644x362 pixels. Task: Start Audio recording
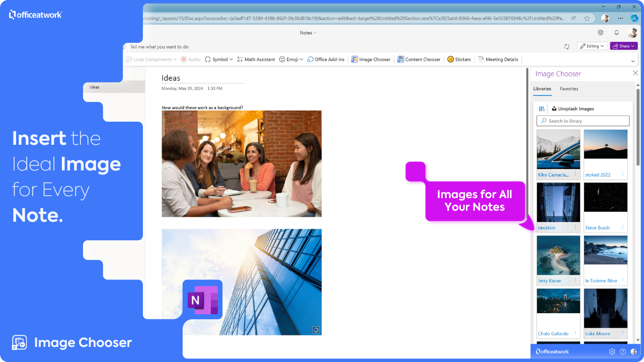[191, 59]
